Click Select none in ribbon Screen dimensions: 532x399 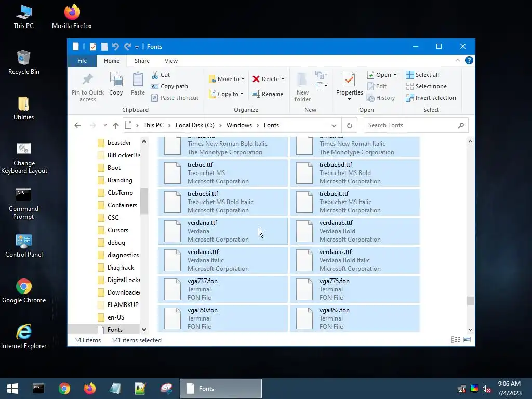(426, 86)
